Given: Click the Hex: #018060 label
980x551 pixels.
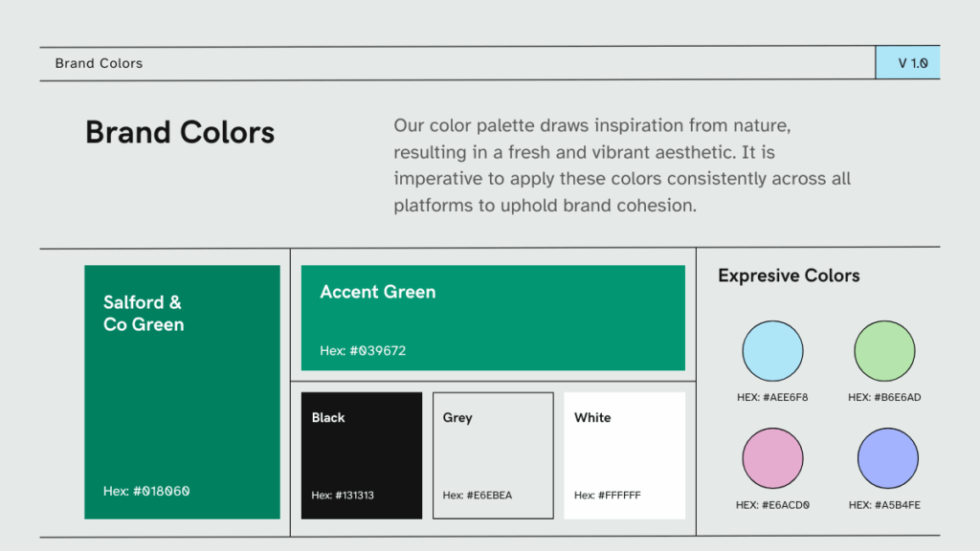Looking at the screenshot, I should (x=146, y=491).
